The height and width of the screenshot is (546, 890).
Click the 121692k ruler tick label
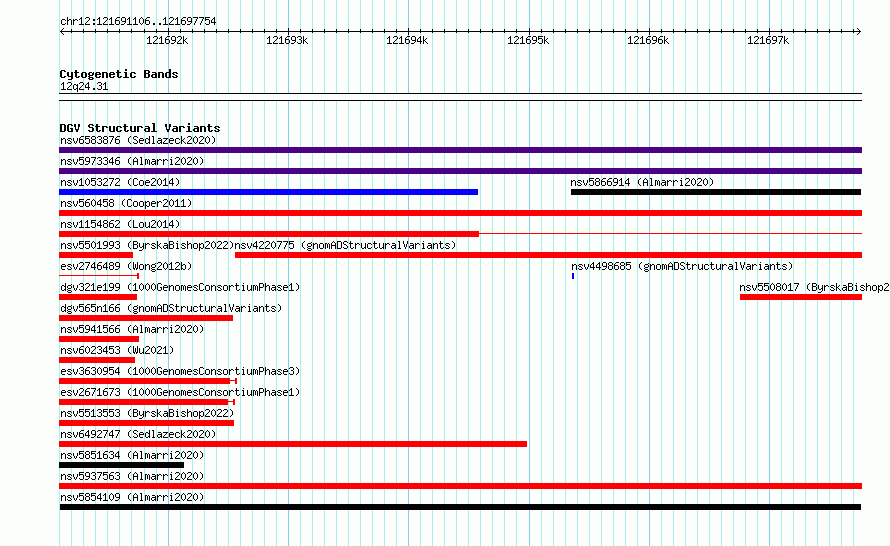(167, 40)
